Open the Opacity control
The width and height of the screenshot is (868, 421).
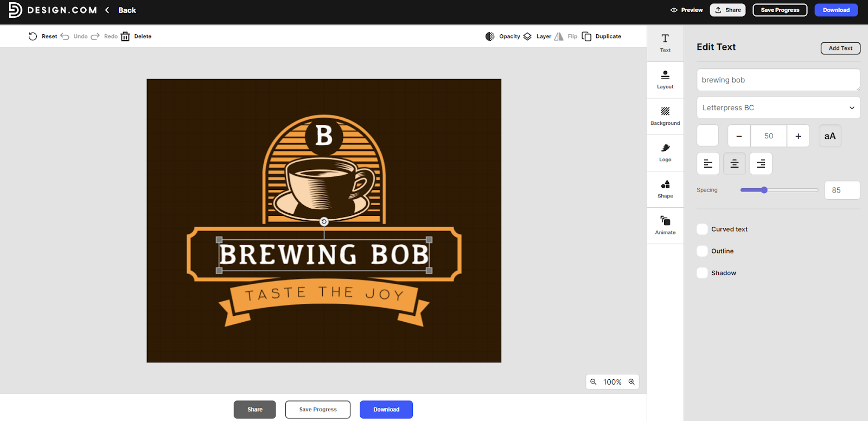pos(502,36)
